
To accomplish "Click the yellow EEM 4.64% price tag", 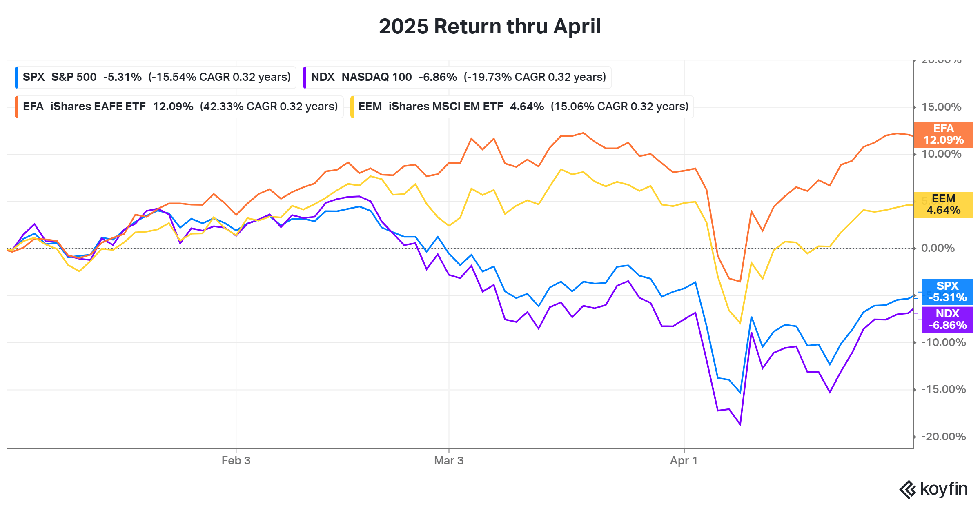I will (943, 204).
